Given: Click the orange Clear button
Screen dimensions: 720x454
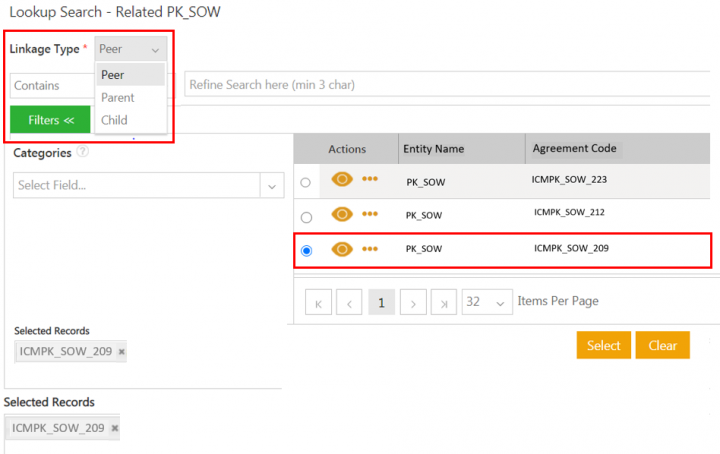Looking at the screenshot, I should pos(662,345).
